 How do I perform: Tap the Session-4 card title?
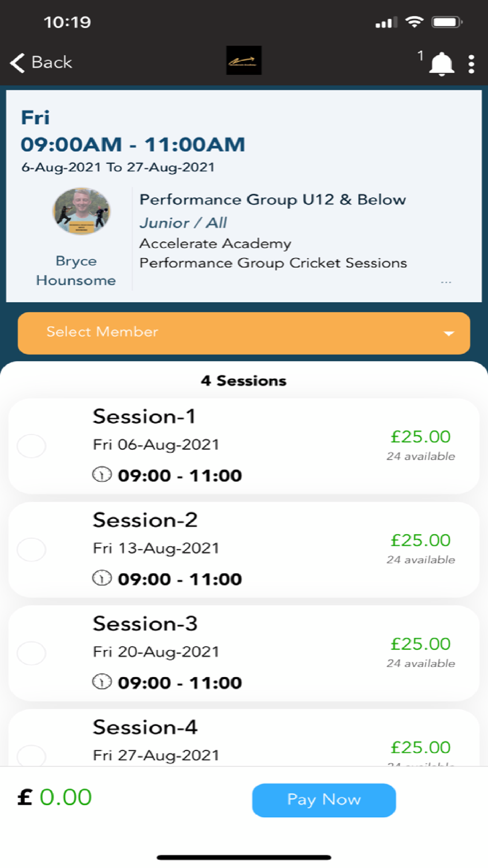145,727
